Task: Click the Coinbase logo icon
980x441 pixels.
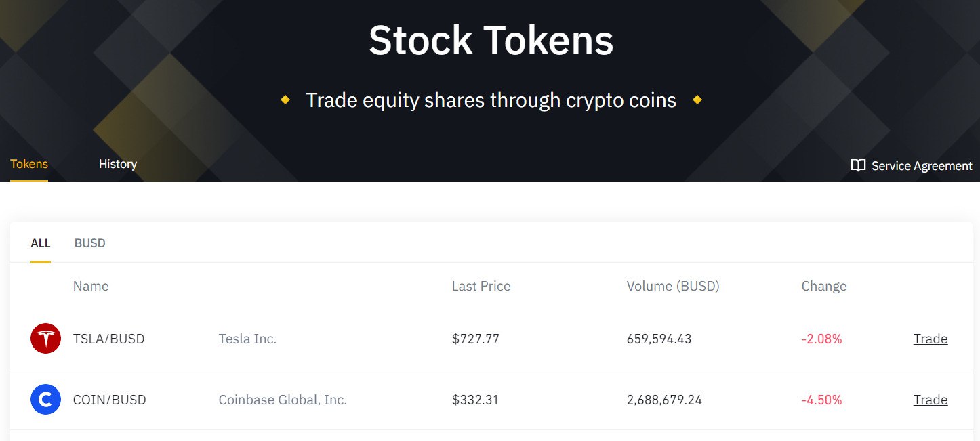Action: (45, 400)
